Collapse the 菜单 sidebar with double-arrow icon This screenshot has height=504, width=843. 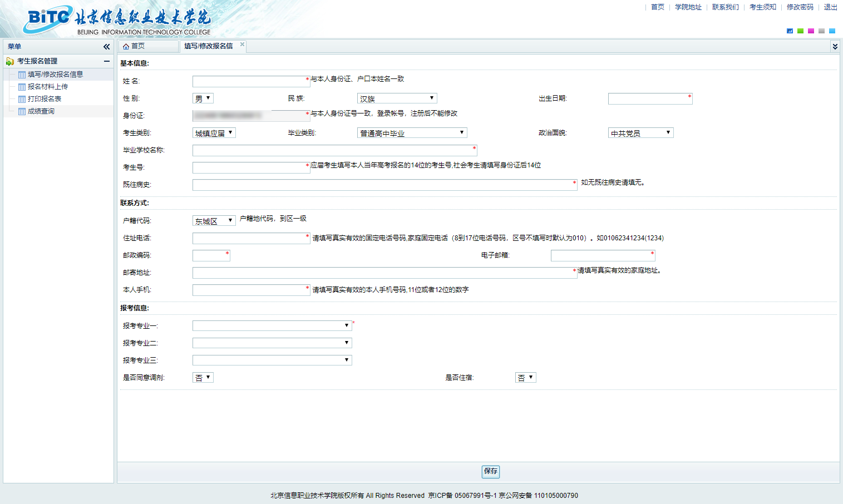tap(106, 47)
